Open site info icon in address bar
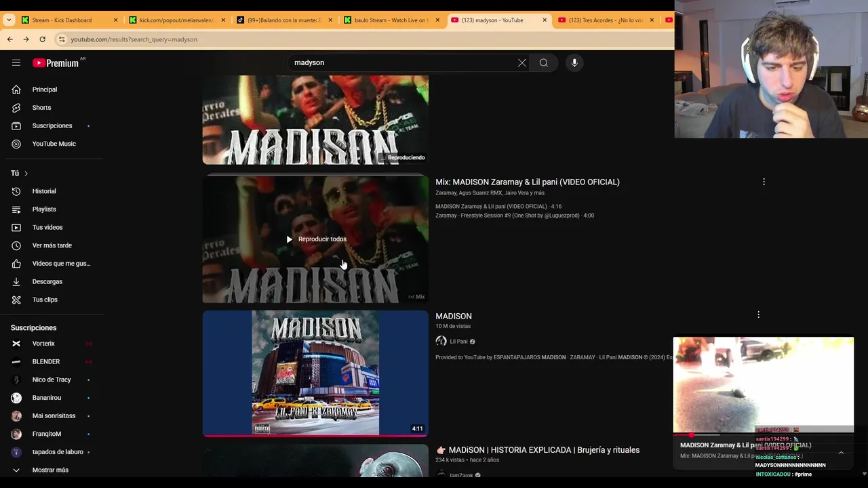868x488 pixels. click(x=62, y=39)
